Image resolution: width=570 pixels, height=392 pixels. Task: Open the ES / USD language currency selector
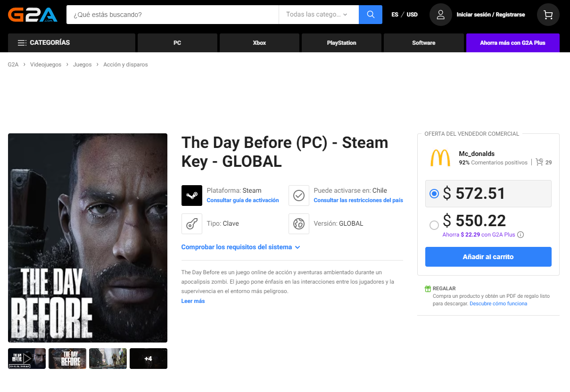click(x=405, y=15)
